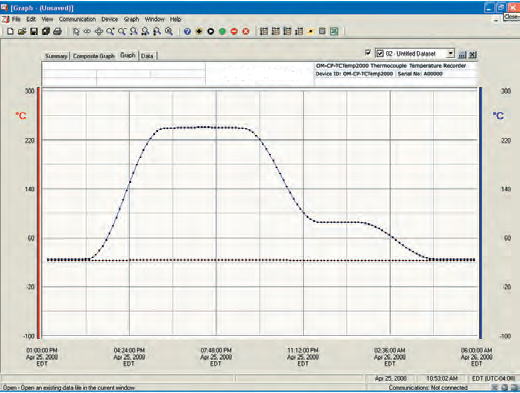Open the Graph menu
Screen dimensions: 520x393
pyautogui.click(x=131, y=19)
